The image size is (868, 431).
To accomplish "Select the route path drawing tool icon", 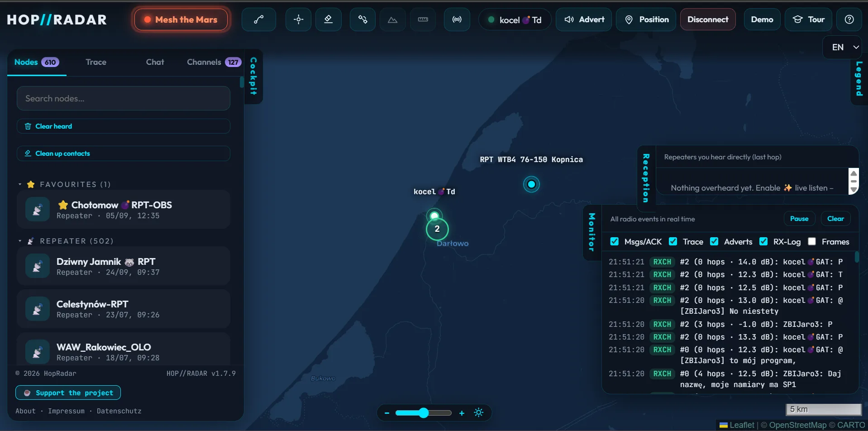I will (258, 19).
